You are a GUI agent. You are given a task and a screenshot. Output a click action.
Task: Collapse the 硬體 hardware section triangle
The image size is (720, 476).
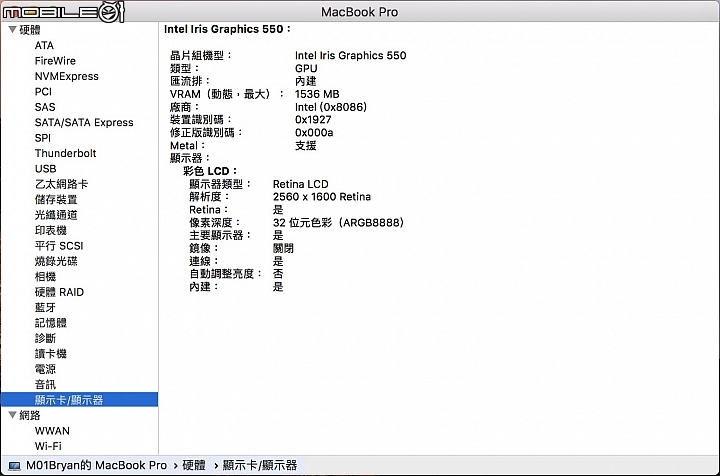tap(12, 30)
